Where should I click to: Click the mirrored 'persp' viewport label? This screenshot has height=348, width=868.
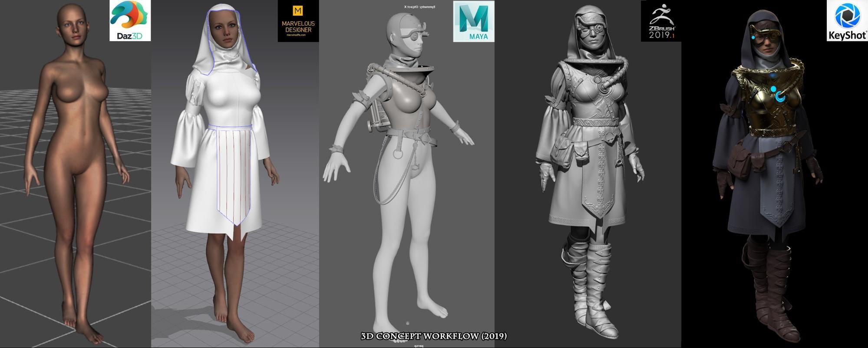coord(419,346)
